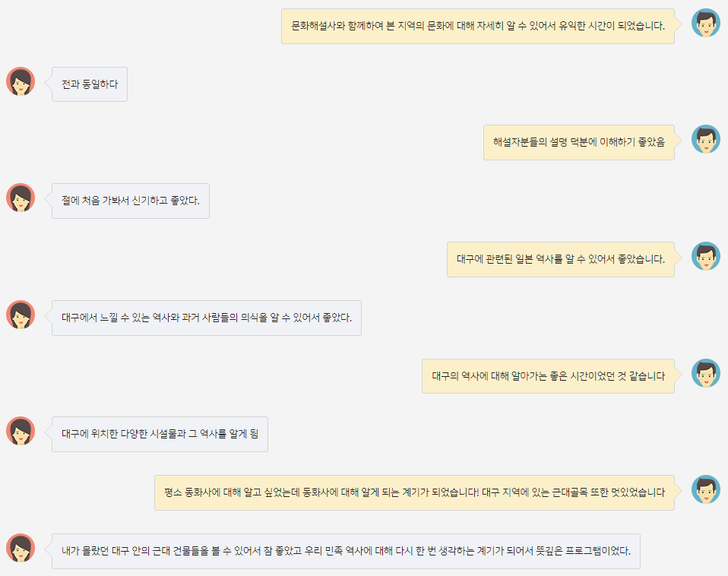Select the 해설자분들의 설명 덕분에 bubble

[x=579, y=143]
